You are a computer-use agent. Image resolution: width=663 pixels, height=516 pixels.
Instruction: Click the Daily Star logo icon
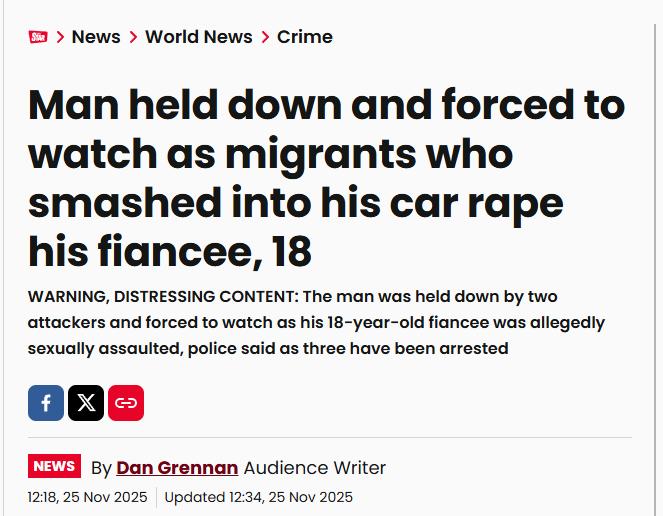[38, 37]
